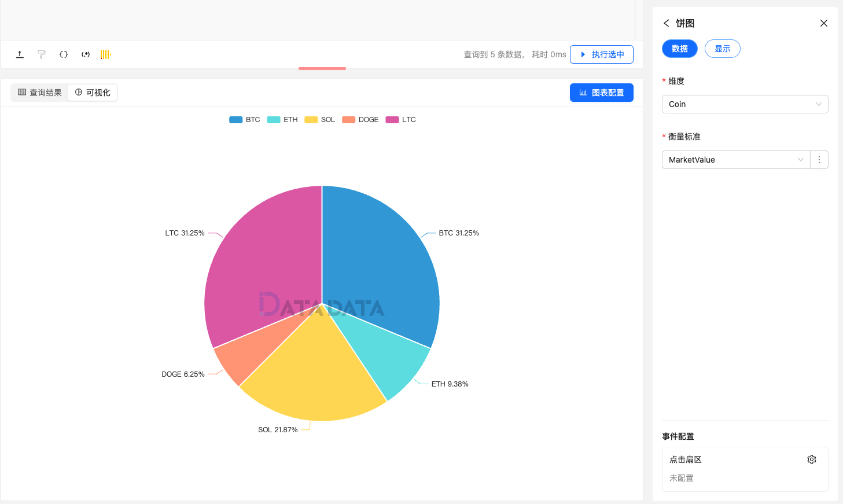The height and width of the screenshot is (504, 843).
Task: Click the curly braces icon
Action: pos(64,54)
